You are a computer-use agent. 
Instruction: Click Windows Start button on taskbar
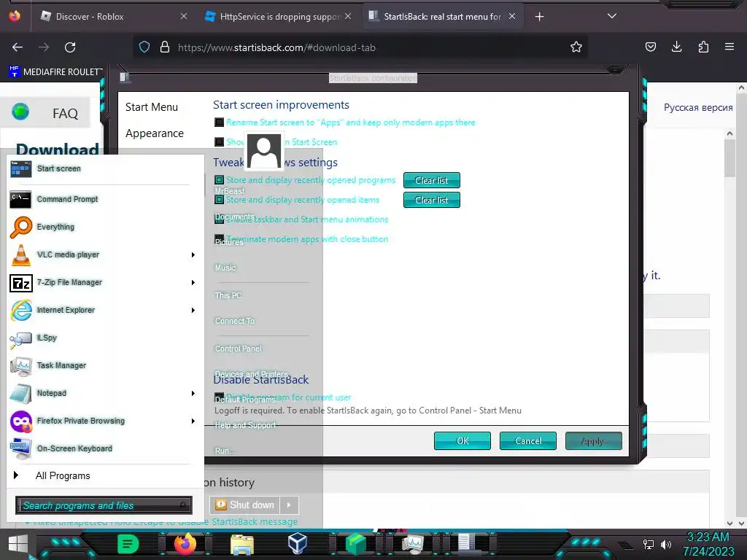point(18,544)
